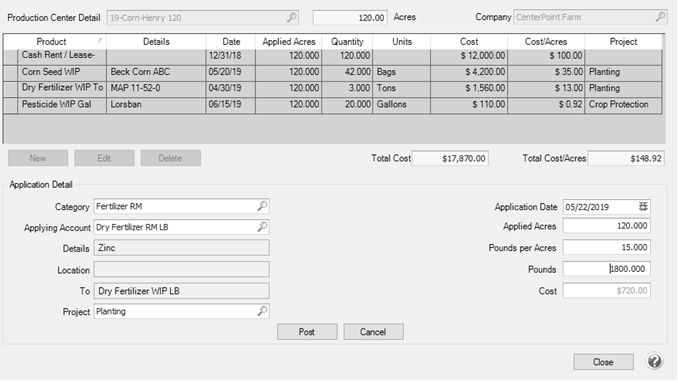Click the Production Center Detail field
678x383 pixels.
click(x=203, y=18)
